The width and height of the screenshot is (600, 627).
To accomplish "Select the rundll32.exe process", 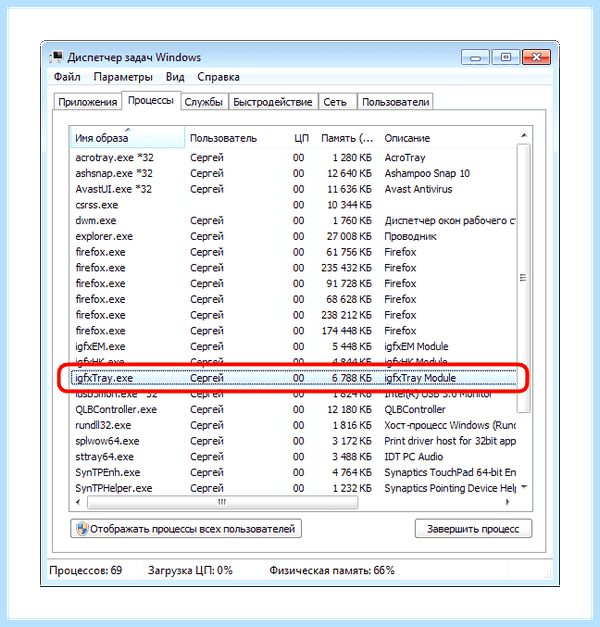I will tap(293, 425).
